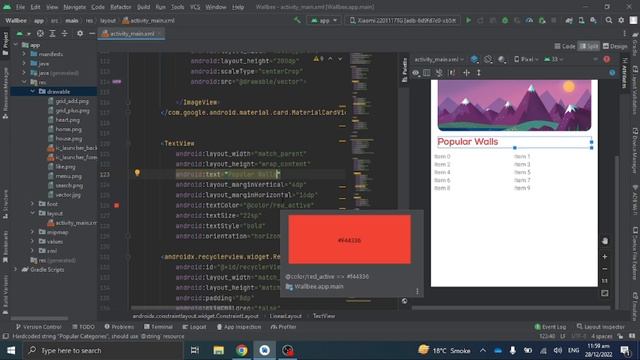640x360 pixels.
Task: Open Project panel options gear
Action: 80,33
